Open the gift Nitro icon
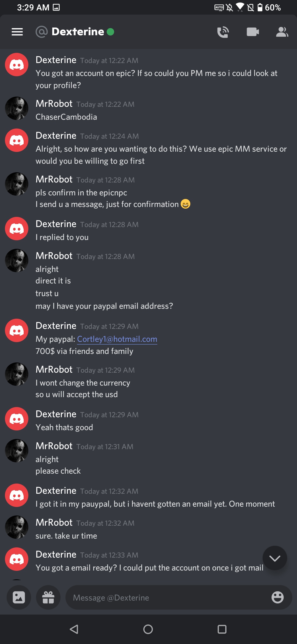 pos(48,597)
